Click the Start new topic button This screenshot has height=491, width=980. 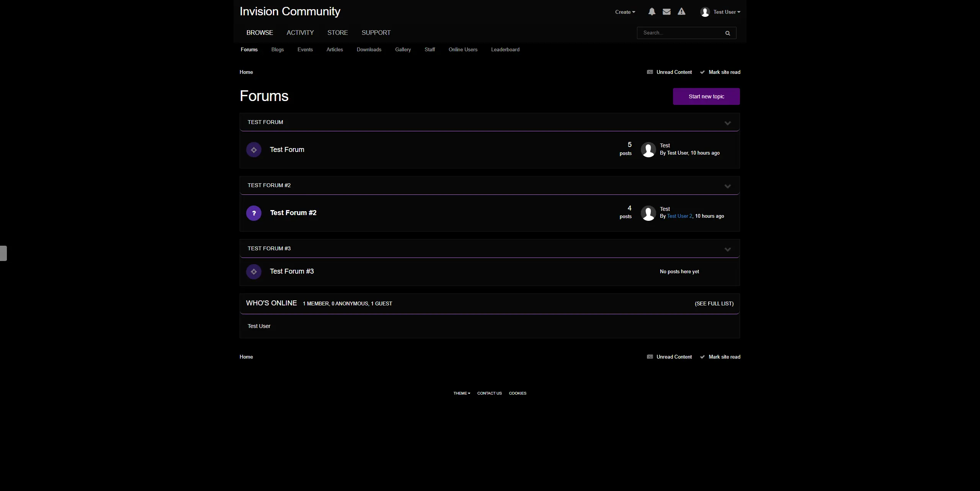tap(706, 96)
